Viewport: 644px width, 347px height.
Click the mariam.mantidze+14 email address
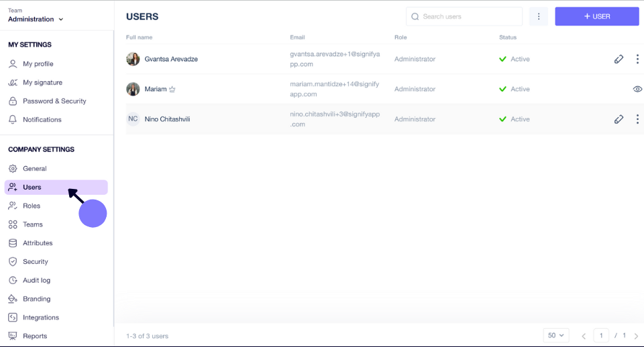click(334, 89)
